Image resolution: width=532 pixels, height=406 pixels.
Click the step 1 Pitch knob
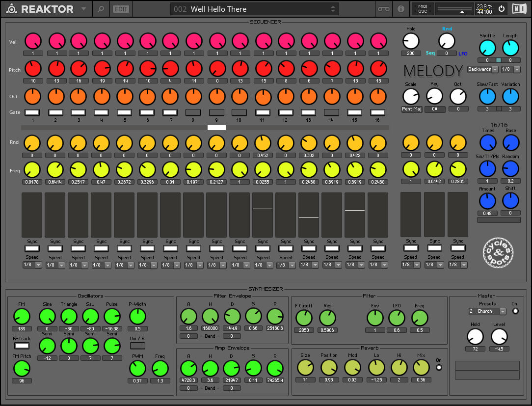tap(33, 69)
